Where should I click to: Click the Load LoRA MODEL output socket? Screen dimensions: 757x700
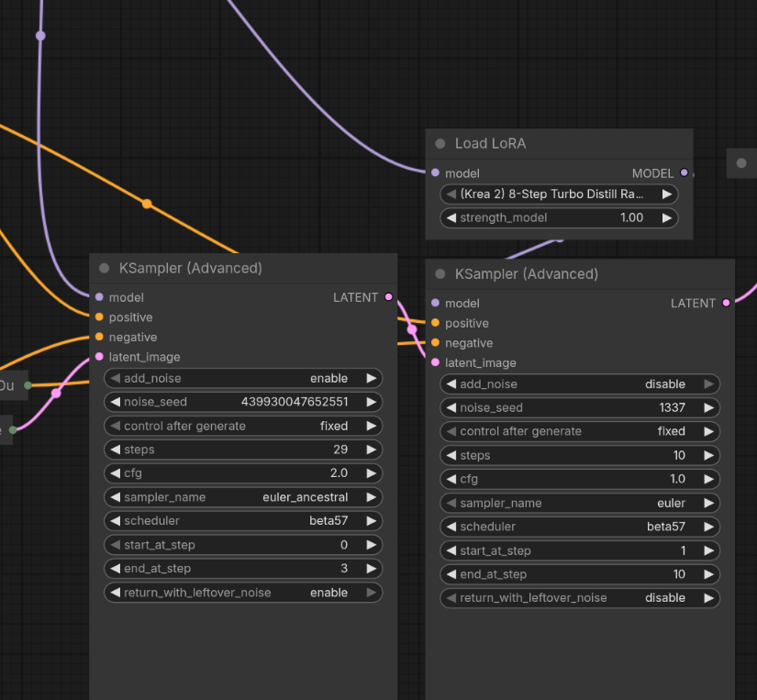click(684, 172)
